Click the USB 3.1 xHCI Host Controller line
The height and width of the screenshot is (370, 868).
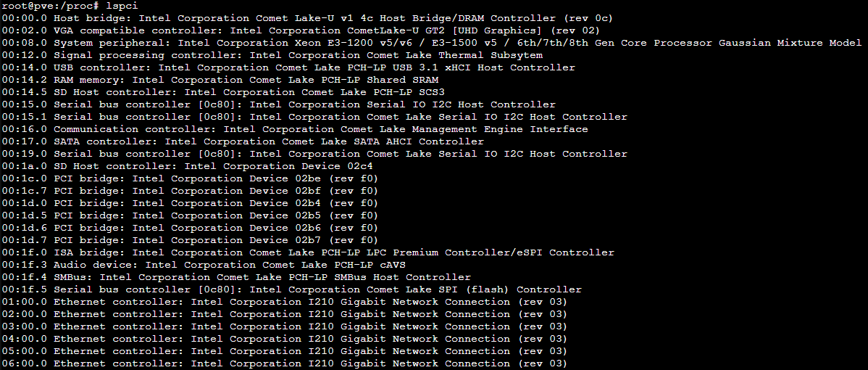tap(288, 67)
